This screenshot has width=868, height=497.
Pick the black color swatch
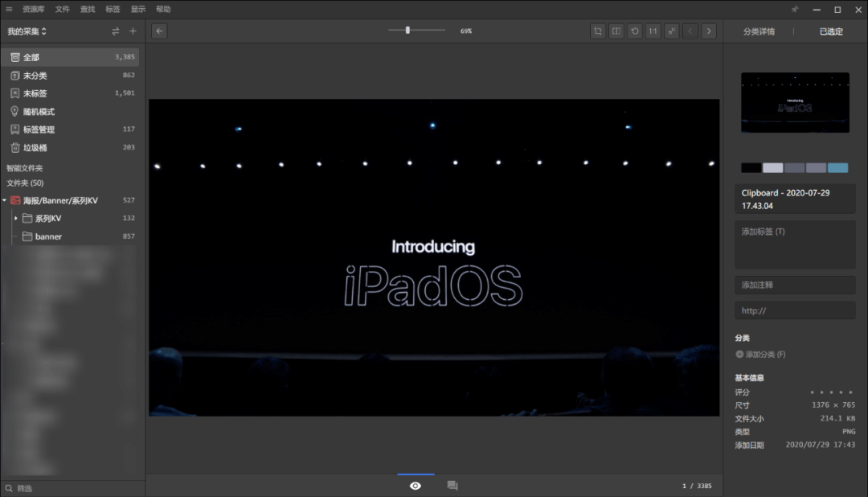(x=751, y=168)
